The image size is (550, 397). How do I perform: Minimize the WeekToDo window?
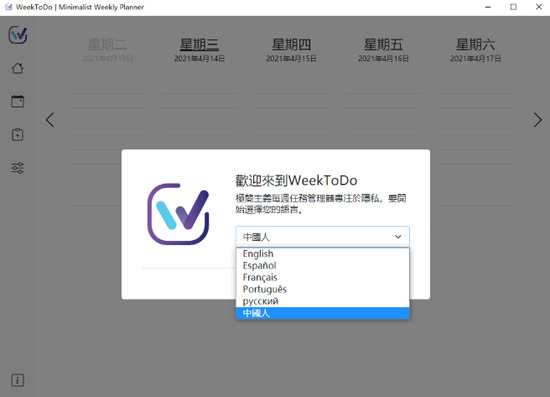[x=488, y=7]
